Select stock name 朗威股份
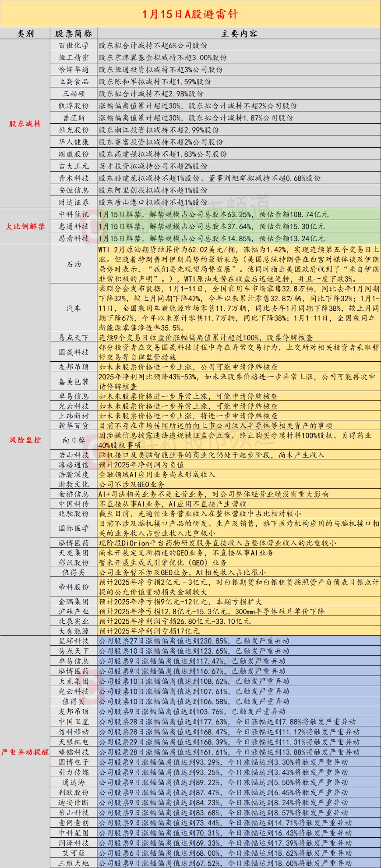381x868 pixels. pyautogui.click(x=74, y=154)
